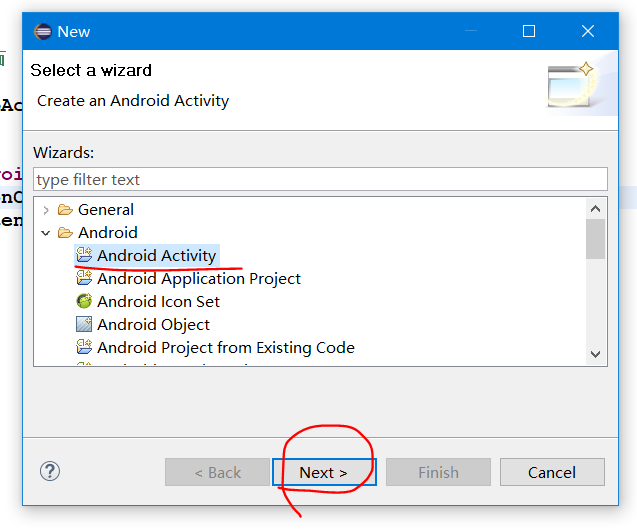Click the wizard list scroll up arrow
637x532 pixels.
[x=596, y=209]
